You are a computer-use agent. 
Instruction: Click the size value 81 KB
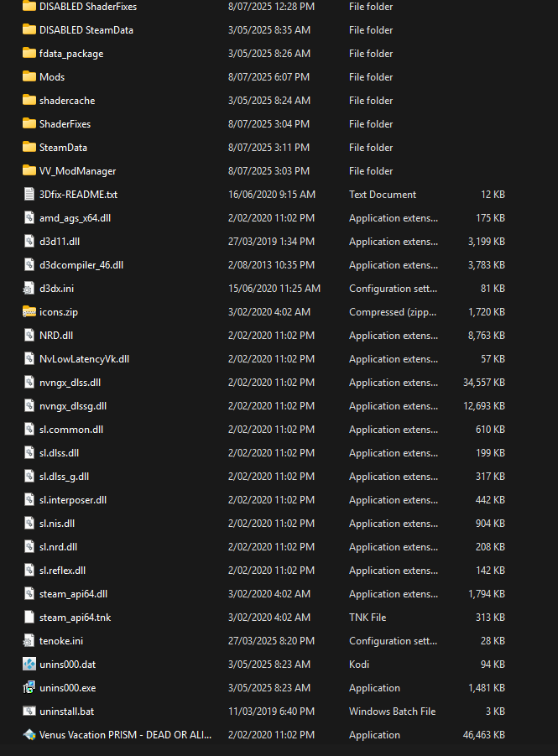click(493, 289)
